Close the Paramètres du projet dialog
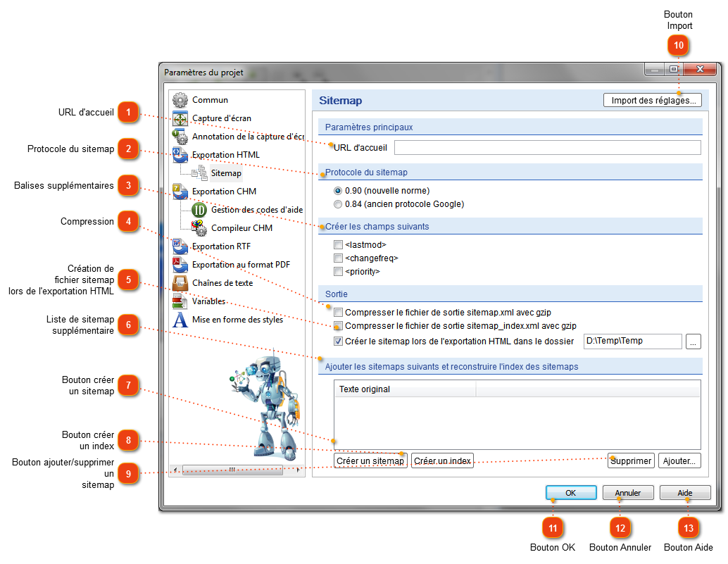The width and height of the screenshot is (728, 564). (700, 69)
